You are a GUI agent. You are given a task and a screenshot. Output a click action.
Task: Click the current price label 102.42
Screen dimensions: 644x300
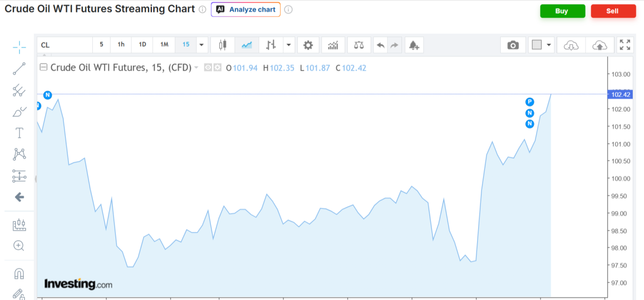[620, 95]
